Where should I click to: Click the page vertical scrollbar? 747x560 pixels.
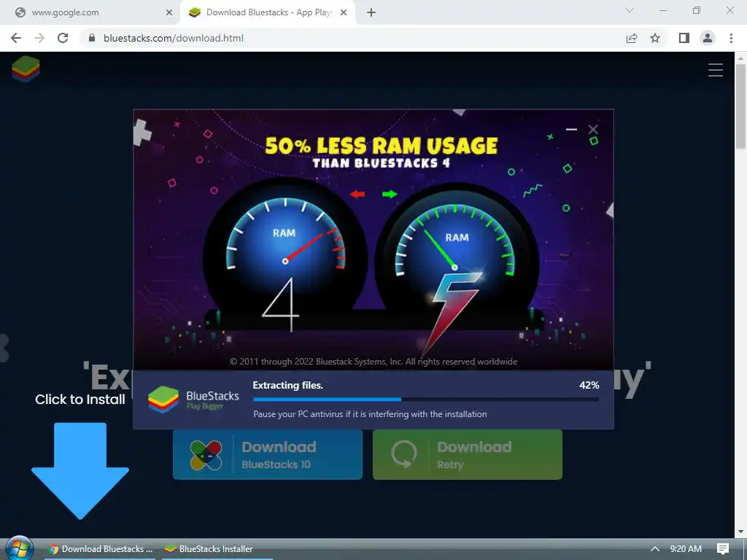click(740, 106)
